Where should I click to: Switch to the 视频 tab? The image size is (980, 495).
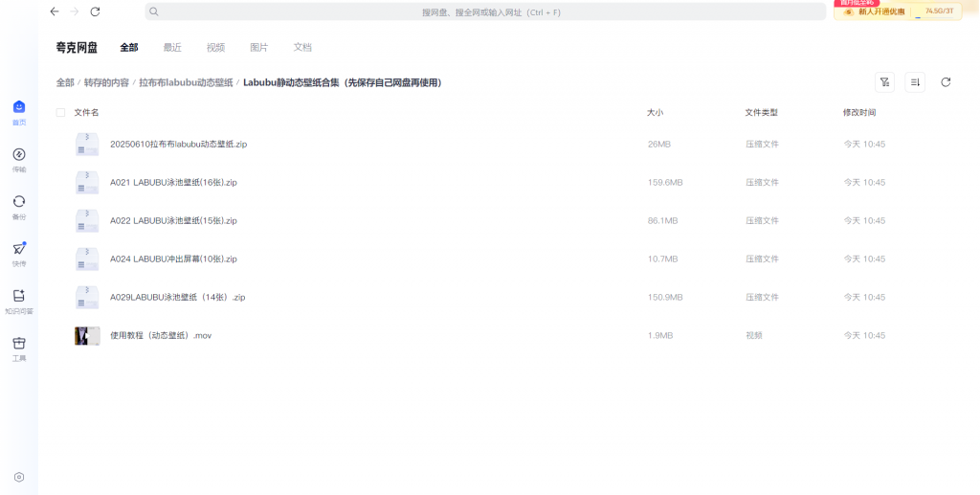click(x=215, y=48)
